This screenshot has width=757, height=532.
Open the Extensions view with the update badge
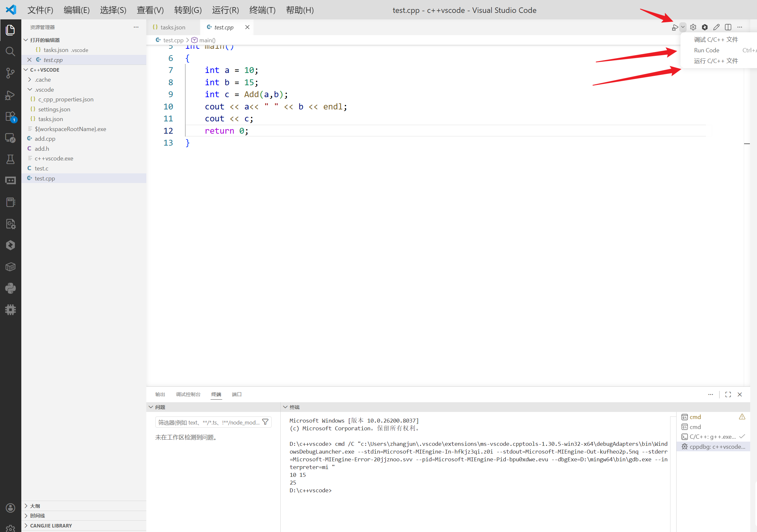(10, 117)
